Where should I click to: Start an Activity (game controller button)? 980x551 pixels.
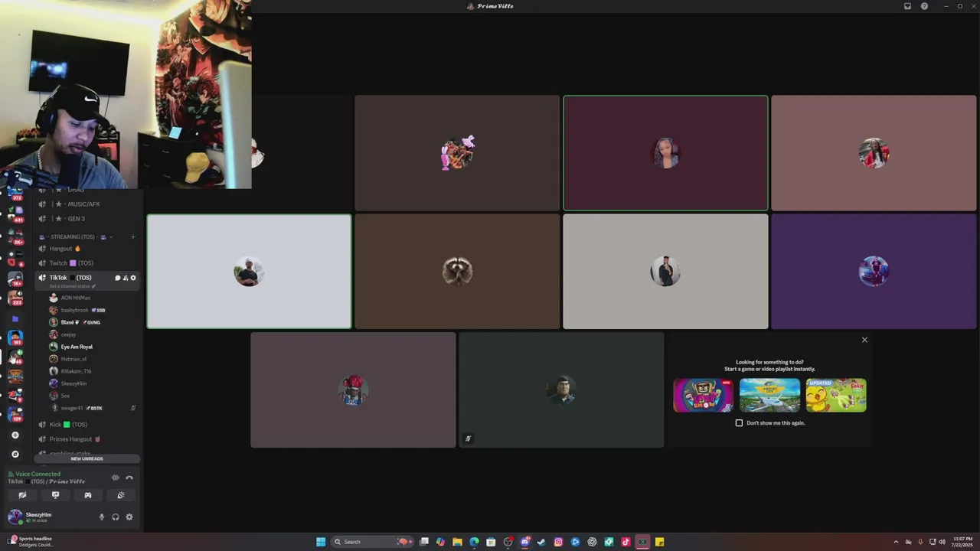(x=88, y=495)
